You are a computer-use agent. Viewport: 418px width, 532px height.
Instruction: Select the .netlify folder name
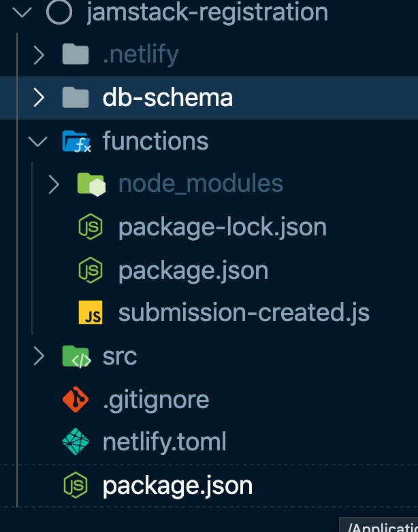[x=140, y=54]
